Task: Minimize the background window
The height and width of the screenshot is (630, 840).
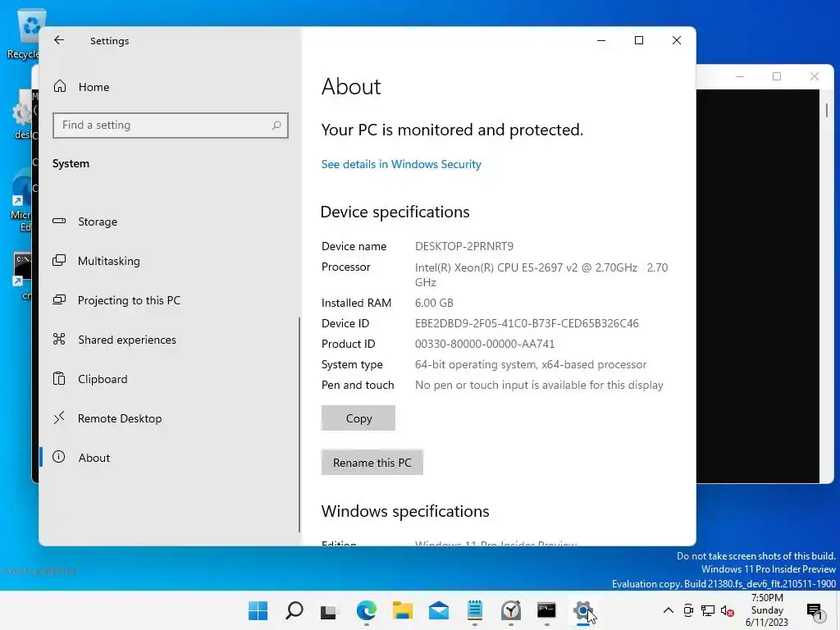Action: click(x=740, y=76)
